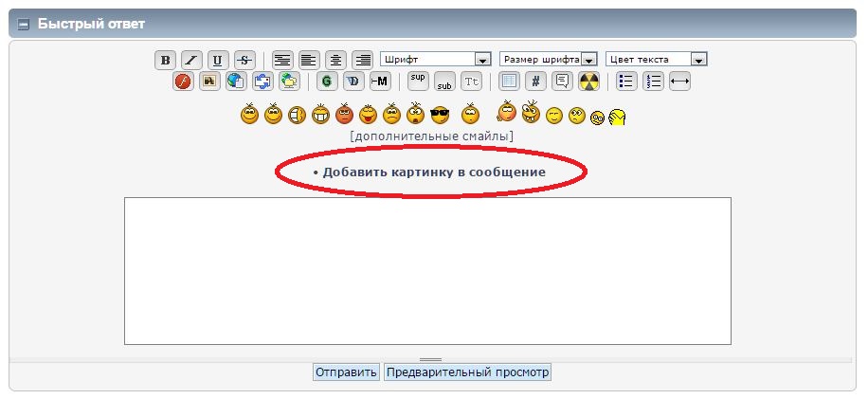868x399 pixels.
Task: Insert quote with speech bubble icon
Action: pyautogui.click(x=562, y=82)
